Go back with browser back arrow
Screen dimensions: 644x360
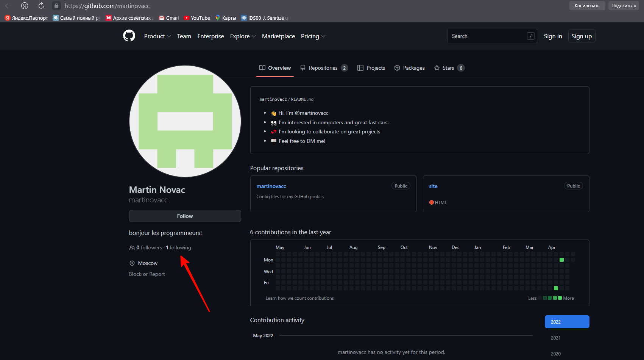(x=8, y=6)
